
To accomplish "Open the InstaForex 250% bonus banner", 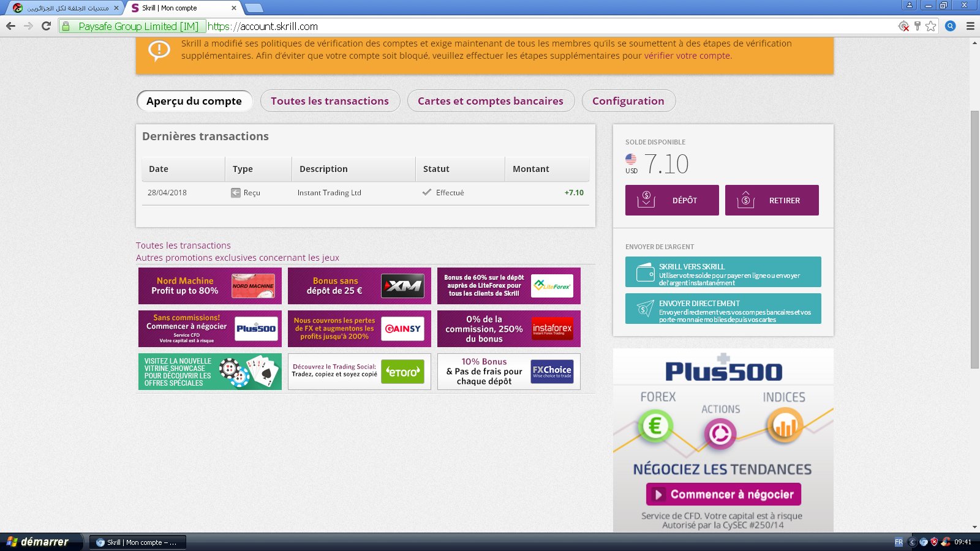I will (x=509, y=329).
